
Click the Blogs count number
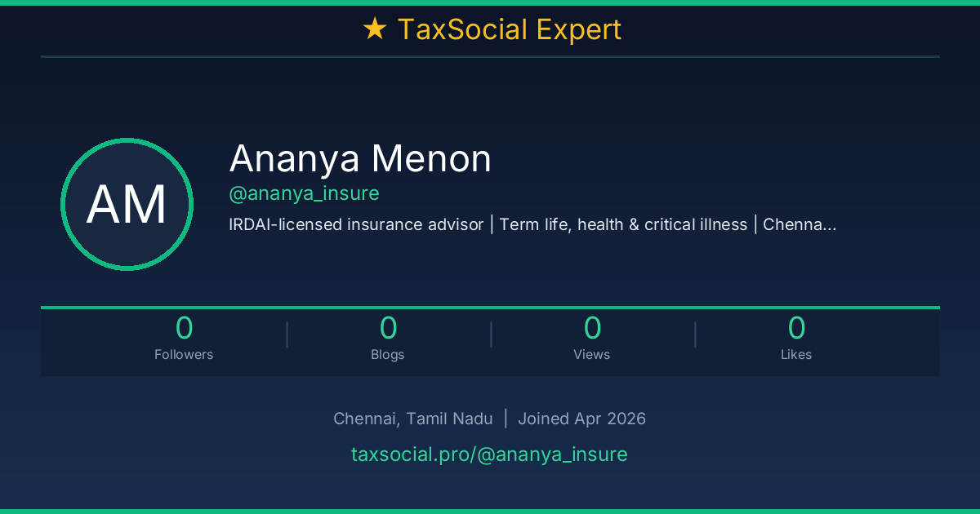[388, 328]
